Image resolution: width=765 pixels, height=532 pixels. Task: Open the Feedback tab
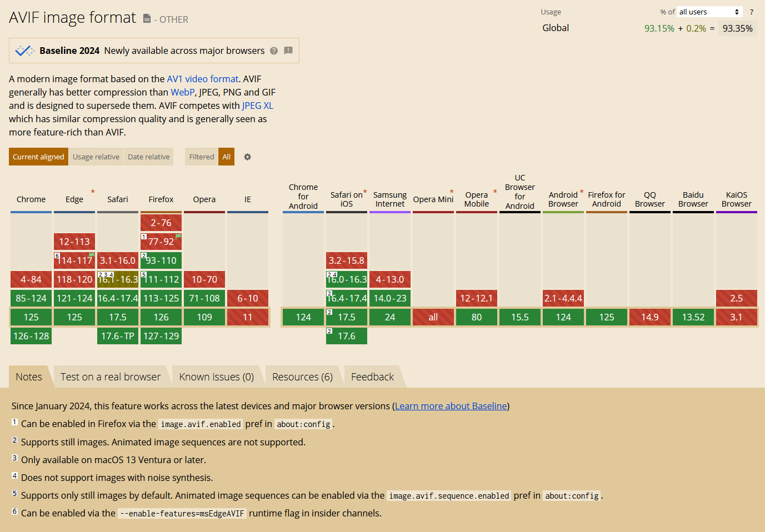coord(373,377)
